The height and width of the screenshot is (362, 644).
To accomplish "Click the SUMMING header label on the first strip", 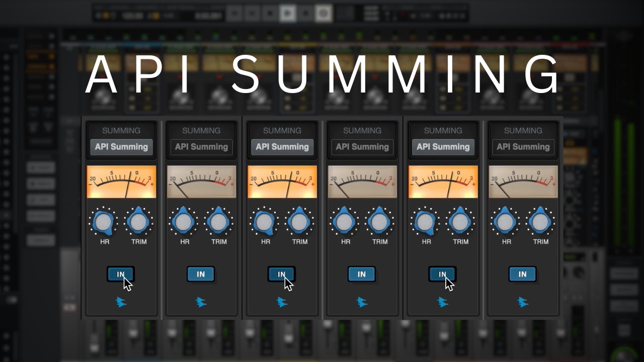I will click(121, 131).
